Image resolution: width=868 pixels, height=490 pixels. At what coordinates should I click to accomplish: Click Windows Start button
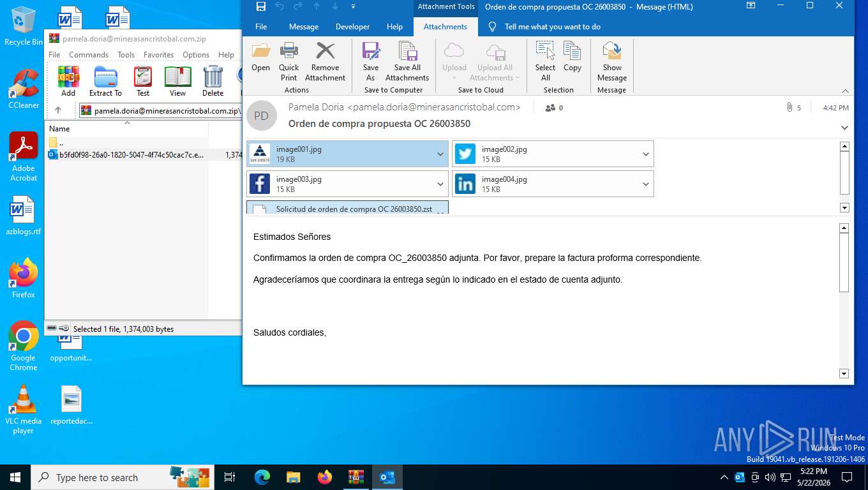coord(15,477)
